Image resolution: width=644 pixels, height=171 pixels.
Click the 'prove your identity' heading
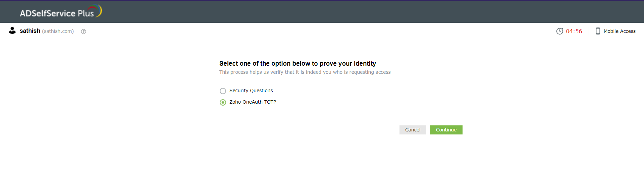point(298,63)
